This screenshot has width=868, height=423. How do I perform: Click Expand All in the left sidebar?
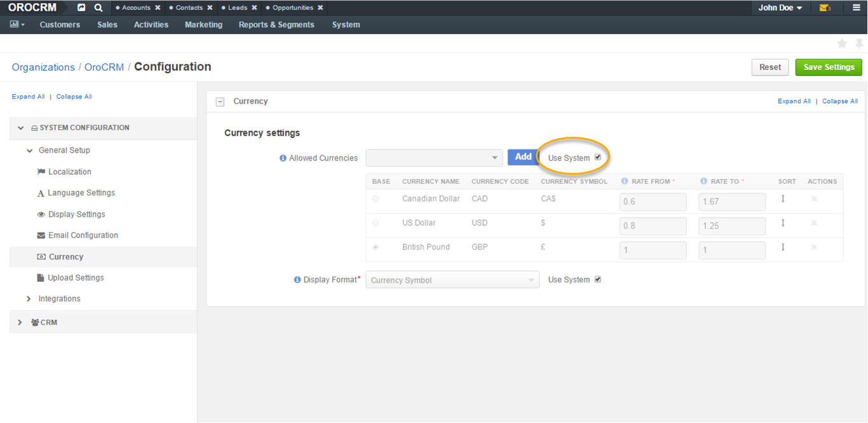click(x=29, y=97)
